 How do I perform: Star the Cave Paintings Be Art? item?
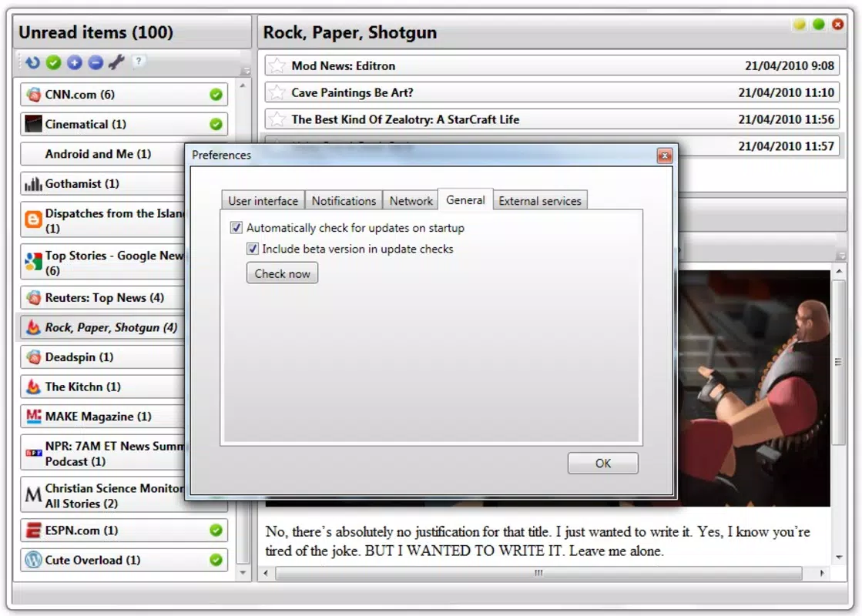[277, 93]
